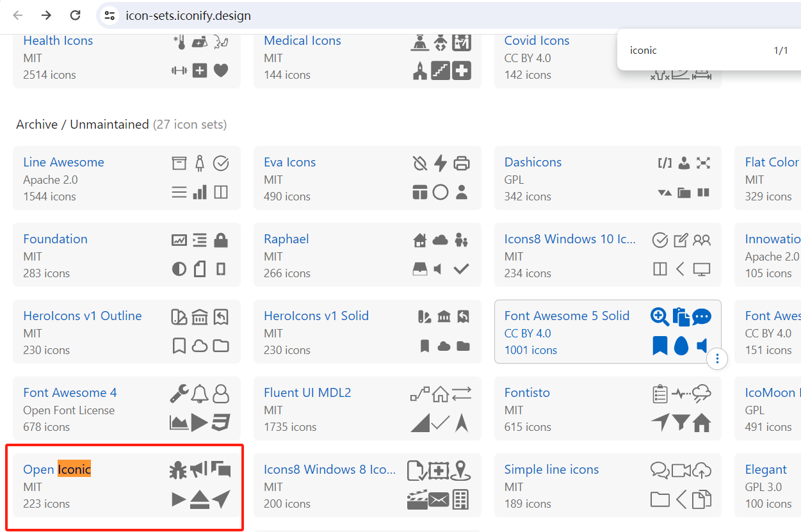Click the wrench icon in Font Awesome 4

point(179,393)
